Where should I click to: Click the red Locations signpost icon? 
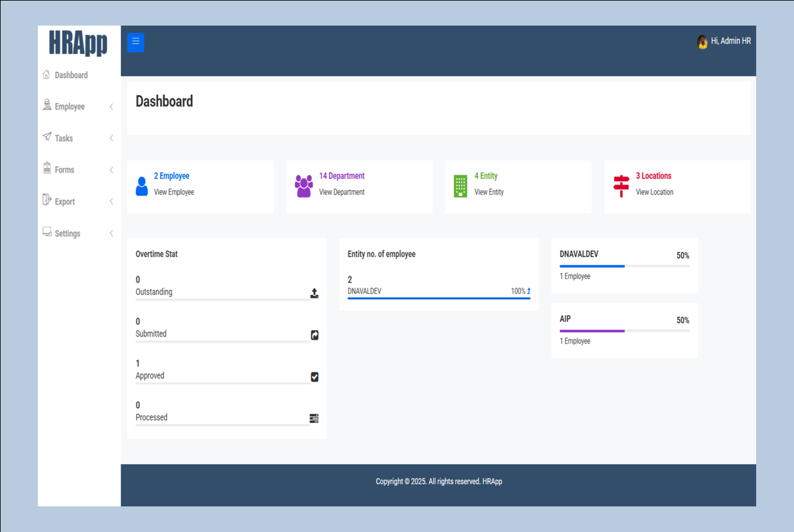point(621,186)
